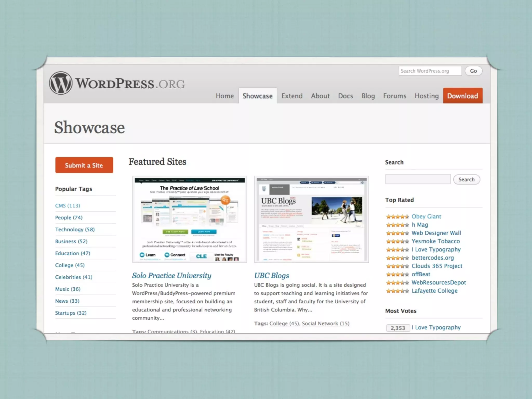
Task: Click the star rating beside Lafayette College
Action: [x=397, y=291]
